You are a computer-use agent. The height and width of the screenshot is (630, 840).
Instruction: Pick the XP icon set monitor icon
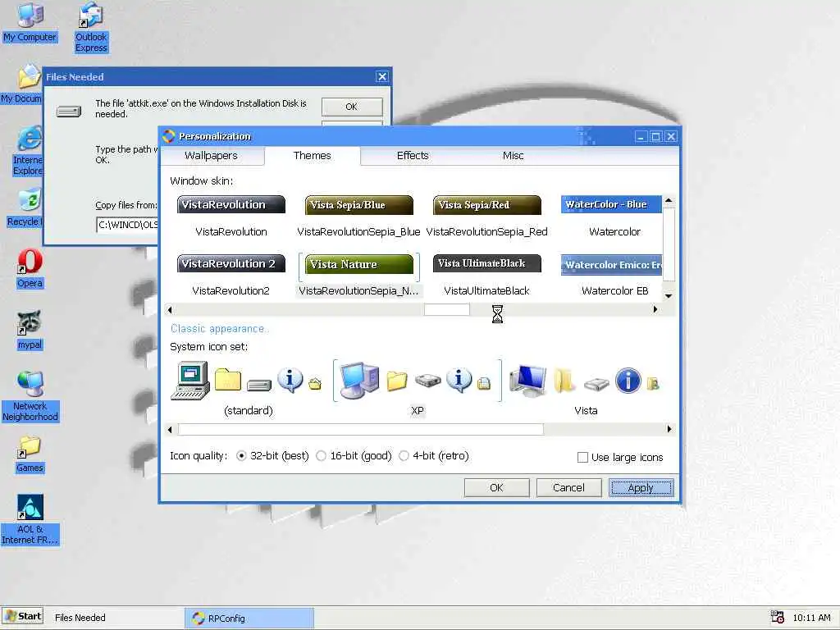(x=359, y=381)
